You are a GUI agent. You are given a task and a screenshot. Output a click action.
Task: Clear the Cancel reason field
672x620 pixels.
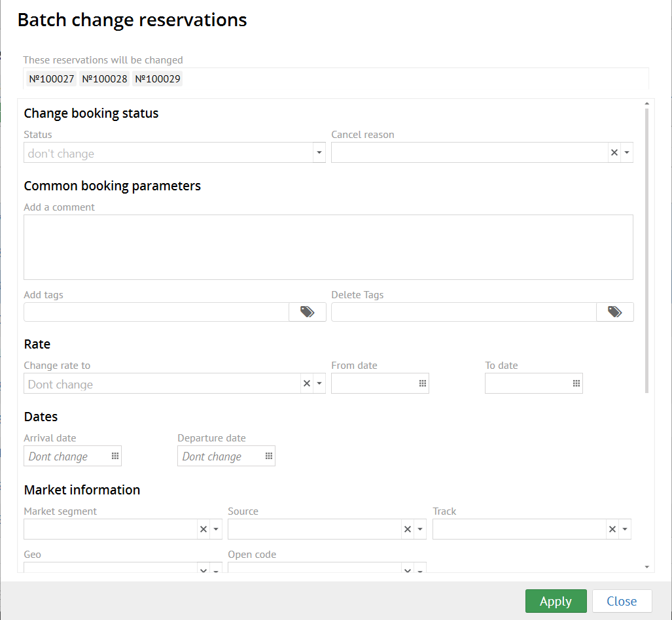point(614,152)
